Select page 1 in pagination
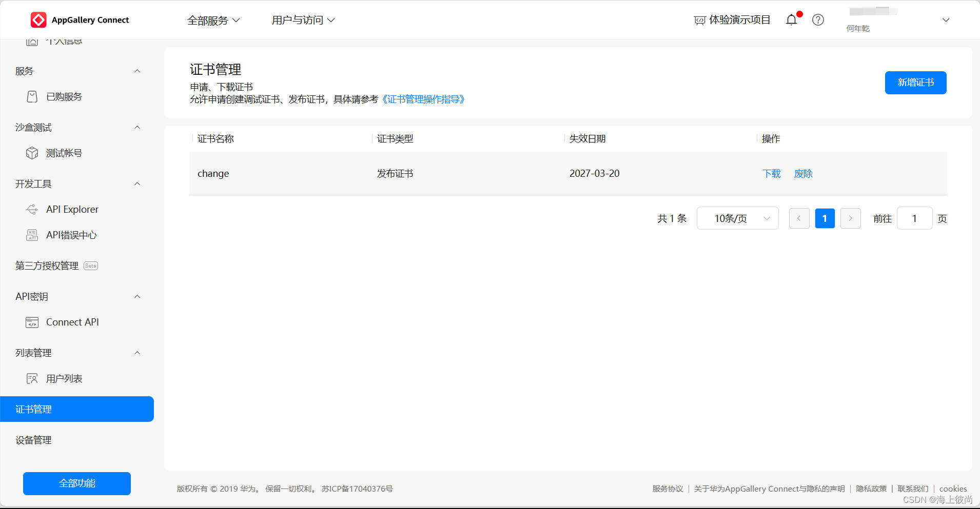 click(x=825, y=218)
